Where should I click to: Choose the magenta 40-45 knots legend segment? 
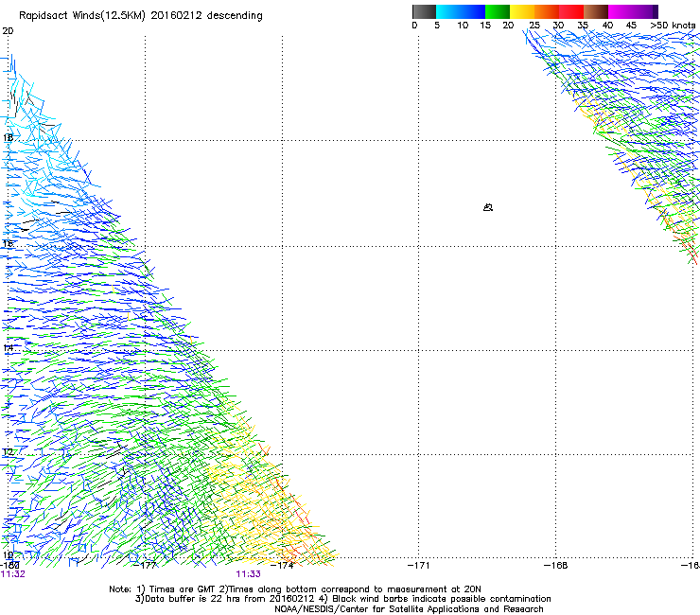tap(621, 11)
